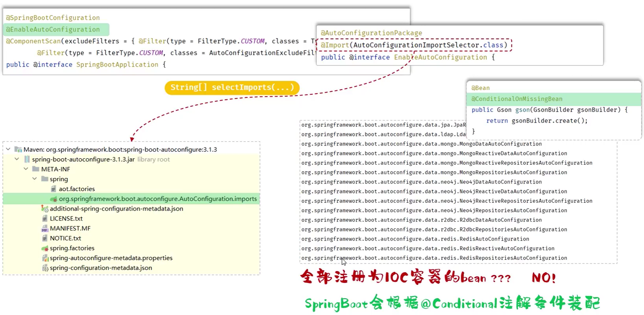Click the spring-autoconfigure-metadata.properties file icon
This screenshot has width=644, height=315.
[45, 258]
